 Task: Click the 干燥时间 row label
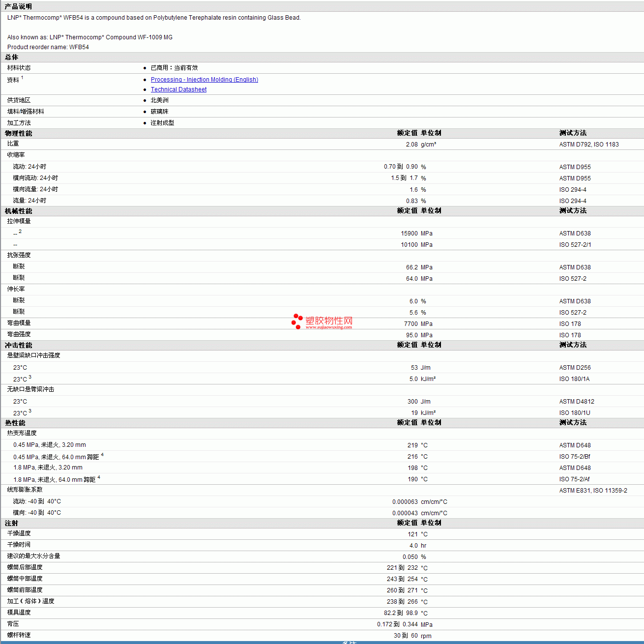point(19,545)
